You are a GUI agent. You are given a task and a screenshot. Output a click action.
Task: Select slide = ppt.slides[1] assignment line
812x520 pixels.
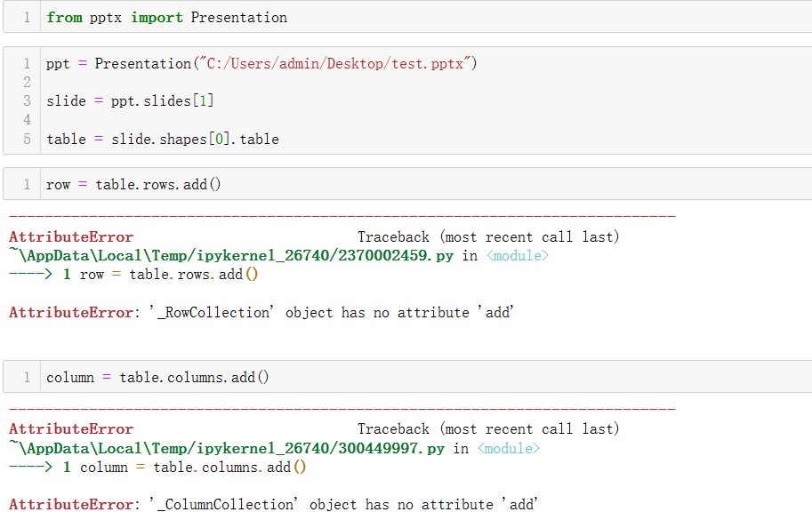(129, 100)
